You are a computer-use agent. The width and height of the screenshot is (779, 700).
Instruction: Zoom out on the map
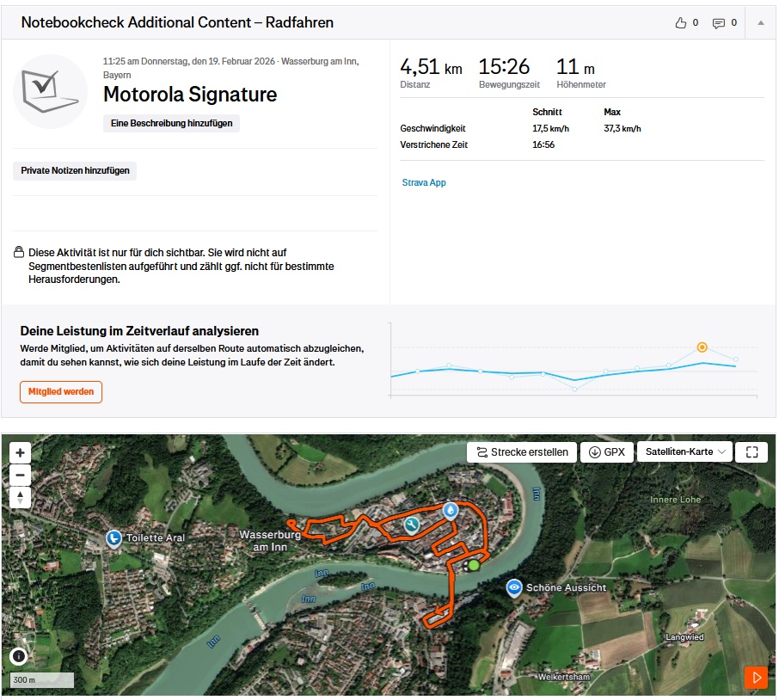(x=21, y=475)
